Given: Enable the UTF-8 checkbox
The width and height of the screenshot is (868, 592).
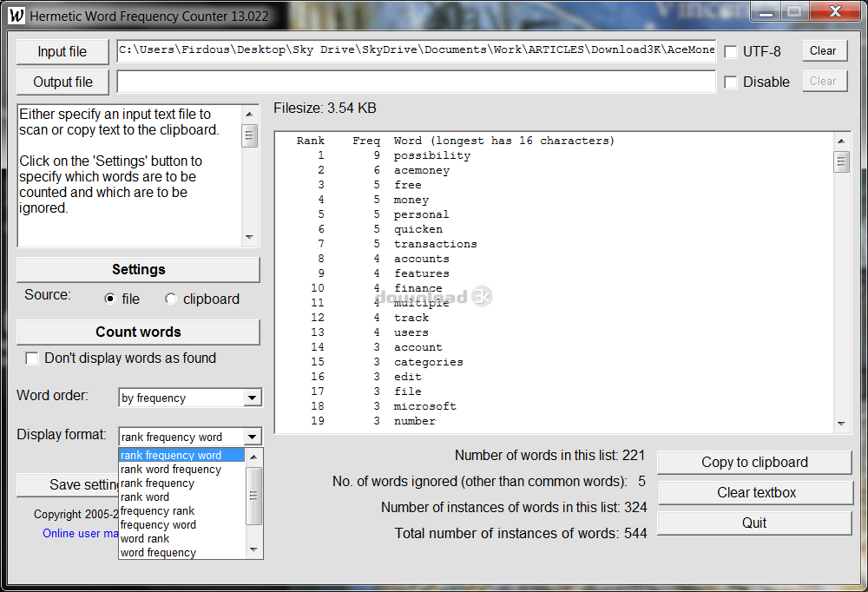Looking at the screenshot, I should [730, 50].
